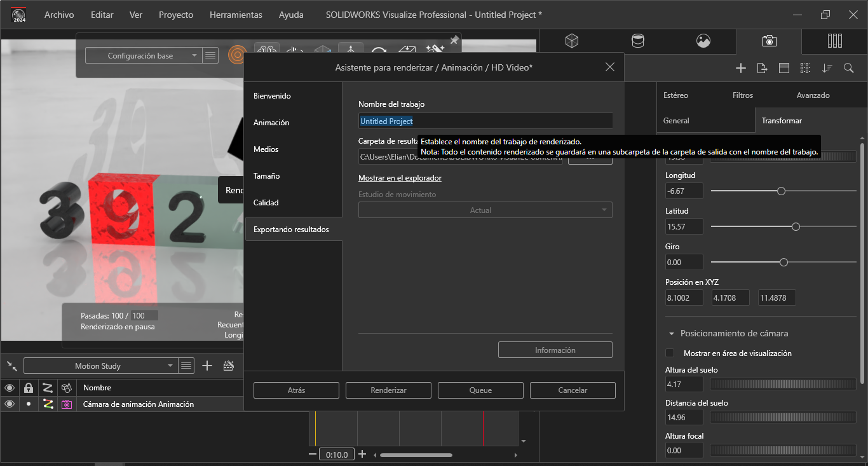Image resolution: width=868 pixels, height=466 pixels.
Task: Toggle lock dot for Cámara de animación
Action: (28, 404)
